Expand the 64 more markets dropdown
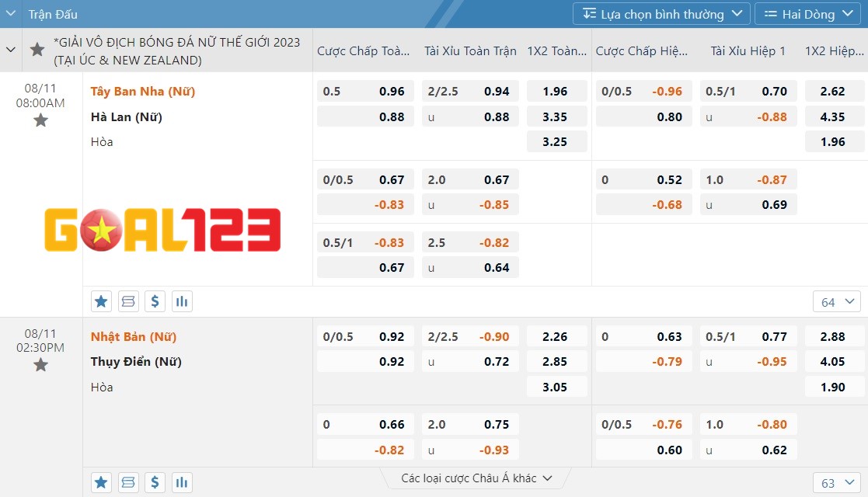 tap(836, 302)
